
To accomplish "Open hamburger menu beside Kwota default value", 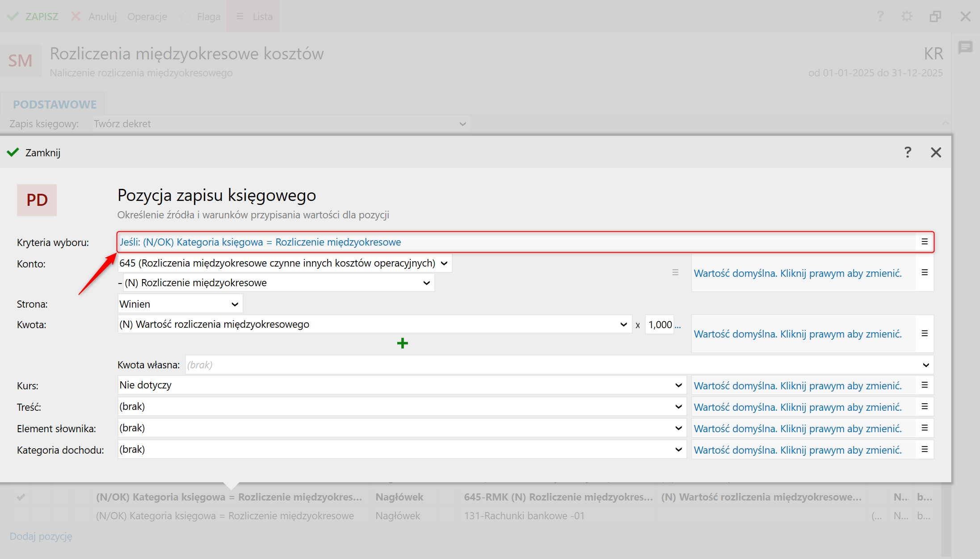I will 924,334.
